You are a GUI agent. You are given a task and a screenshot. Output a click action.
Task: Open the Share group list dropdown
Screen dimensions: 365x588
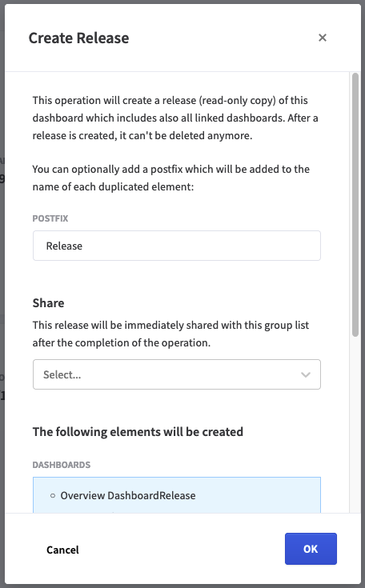[x=177, y=374]
